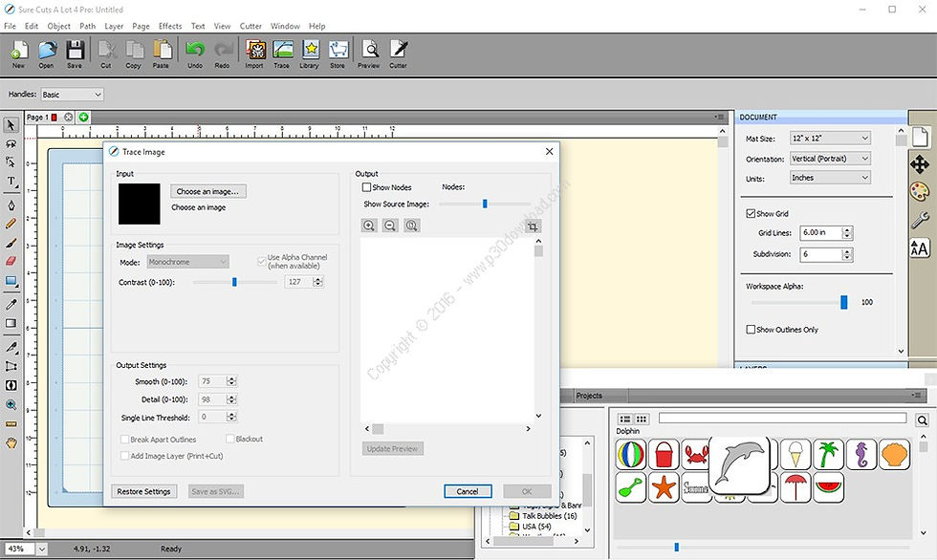Screen dimensions: 937x560
Task: Select the Zoom tool in left toolbar
Action: tap(11, 405)
